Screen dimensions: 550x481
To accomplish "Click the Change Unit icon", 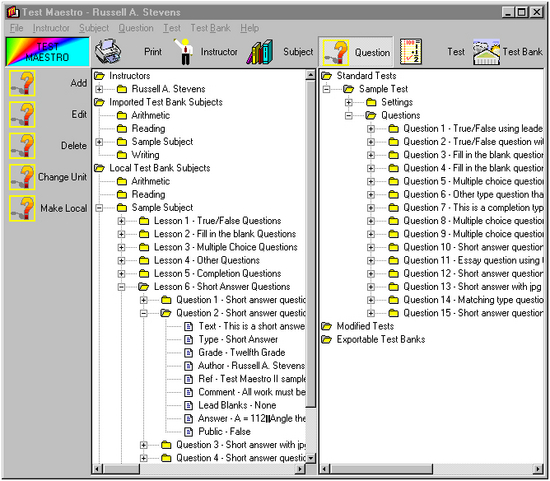I will (x=22, y=177).
